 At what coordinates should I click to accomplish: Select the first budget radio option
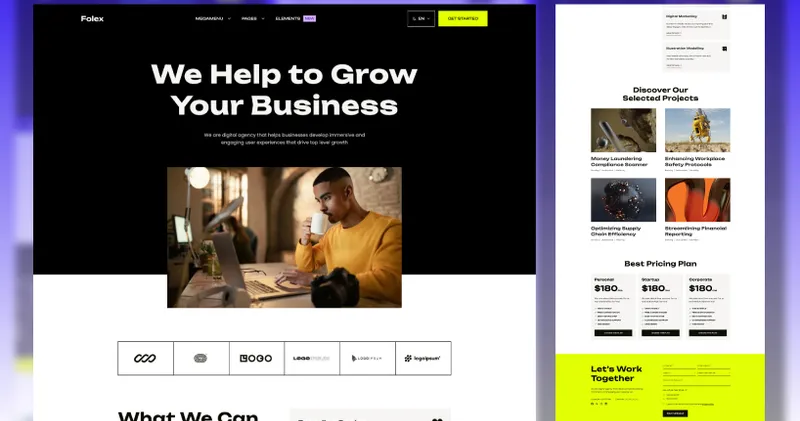[664, 394]
